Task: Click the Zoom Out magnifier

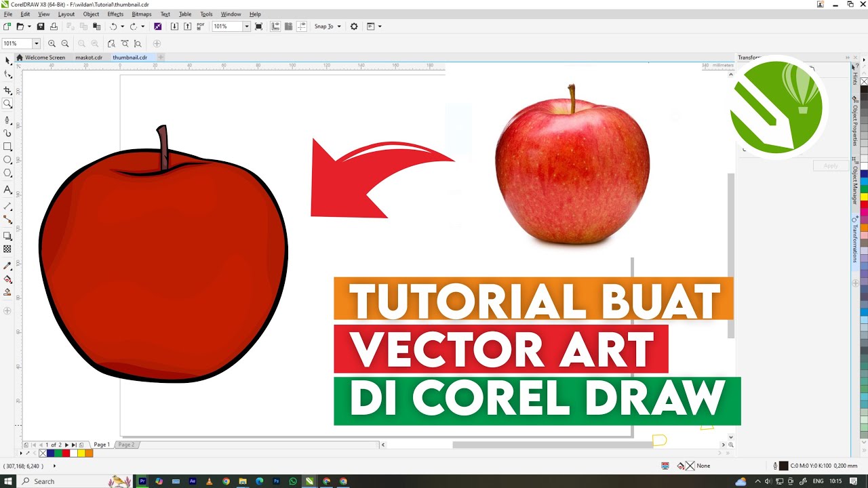Action: pos(65,43)
